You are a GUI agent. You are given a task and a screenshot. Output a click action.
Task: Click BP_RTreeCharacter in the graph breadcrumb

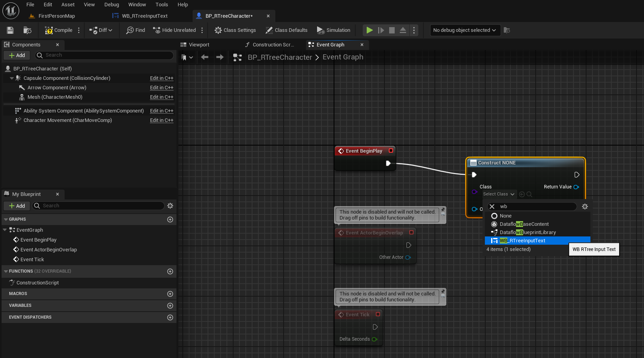pyautogui.click(x=280, y=57)
